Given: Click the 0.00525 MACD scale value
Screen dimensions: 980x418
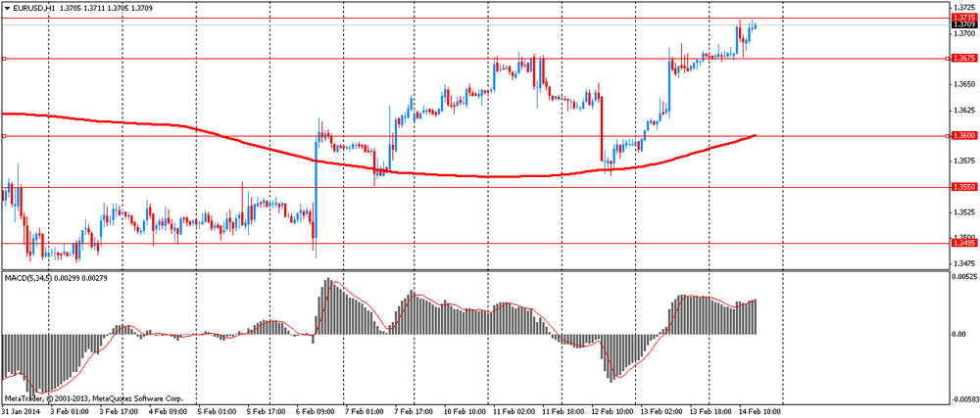Looking at the screenshot, I should click(963, 275).
